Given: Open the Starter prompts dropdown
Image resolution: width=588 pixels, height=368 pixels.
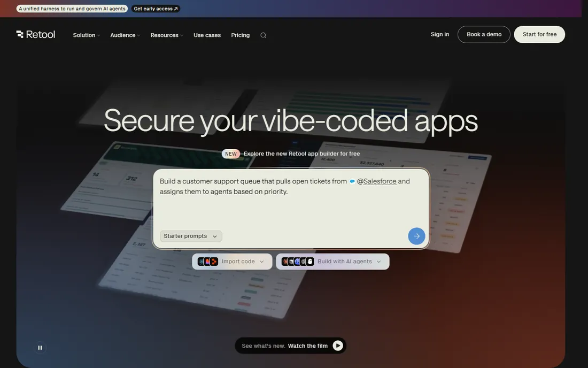Looking at the screenshot, I should tap(190, 236).
